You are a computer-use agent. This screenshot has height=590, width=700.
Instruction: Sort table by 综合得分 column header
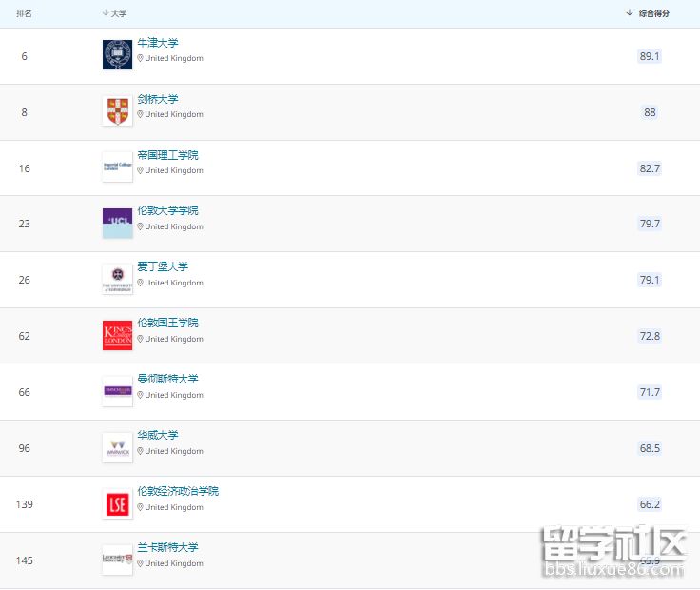pos(652,13)
